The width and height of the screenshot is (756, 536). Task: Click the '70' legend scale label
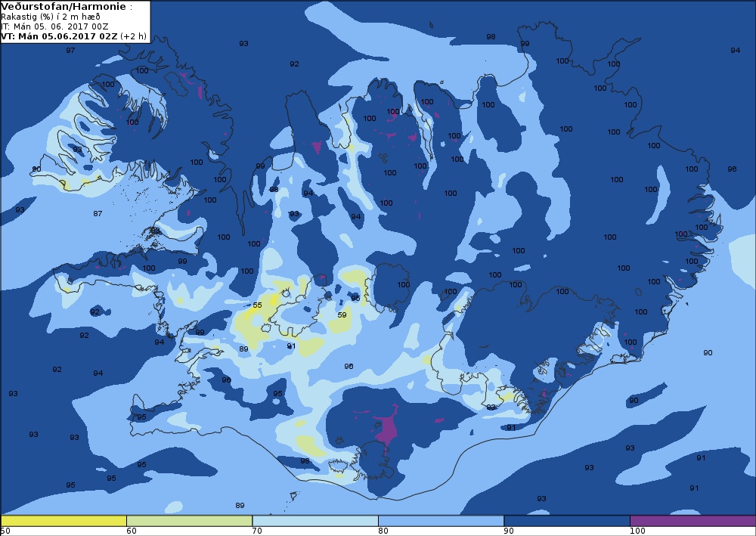258,531
